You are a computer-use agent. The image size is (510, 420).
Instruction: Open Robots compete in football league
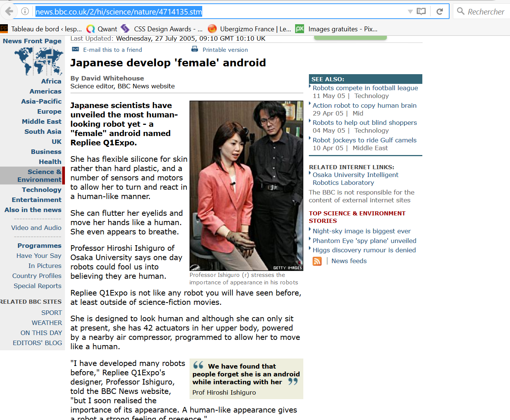tap(365, 88)
